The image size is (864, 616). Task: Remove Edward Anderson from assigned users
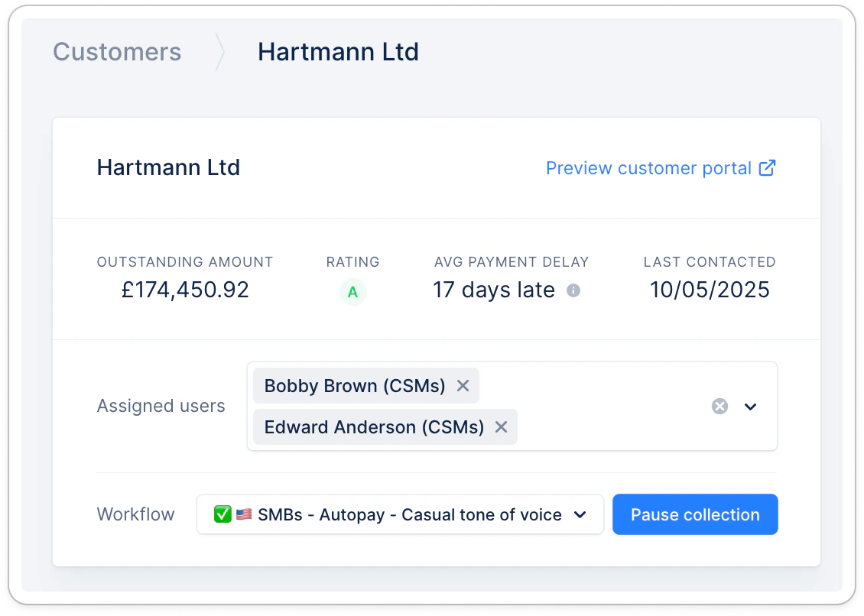pyautogui.click(x=501, y=427)
